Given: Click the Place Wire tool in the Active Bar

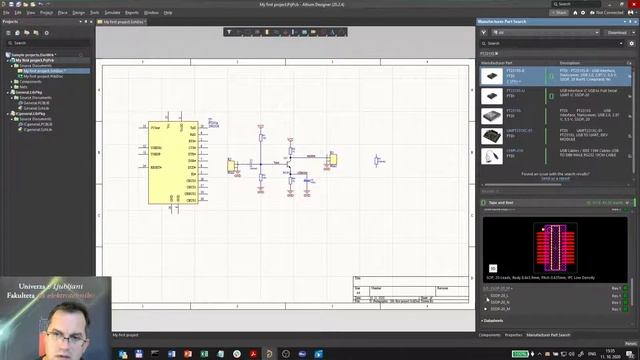Looking at the screenshot, I should coord(276,32).
